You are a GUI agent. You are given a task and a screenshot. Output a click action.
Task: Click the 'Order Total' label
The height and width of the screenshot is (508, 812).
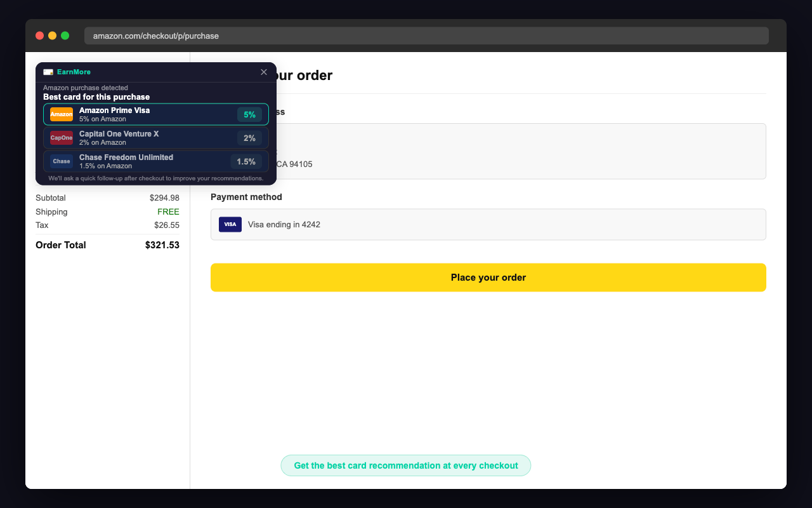[61, 245]
